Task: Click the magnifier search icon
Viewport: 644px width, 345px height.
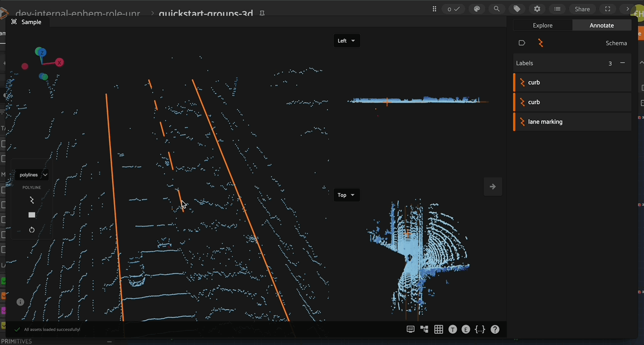Action: click(497, 9)
